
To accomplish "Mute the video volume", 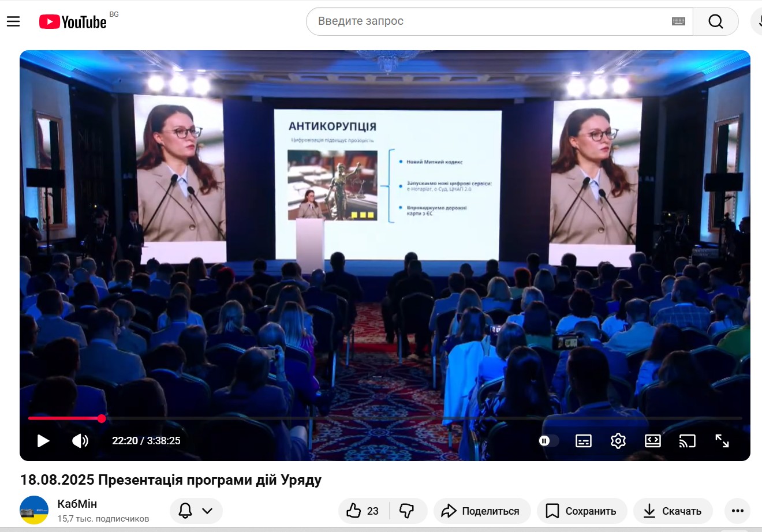I will (x=80, y=441).
